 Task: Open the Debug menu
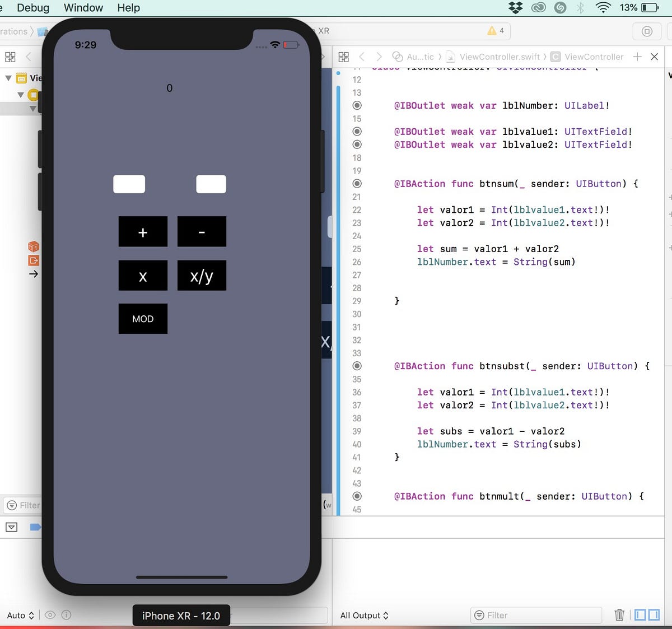(33, 8)
